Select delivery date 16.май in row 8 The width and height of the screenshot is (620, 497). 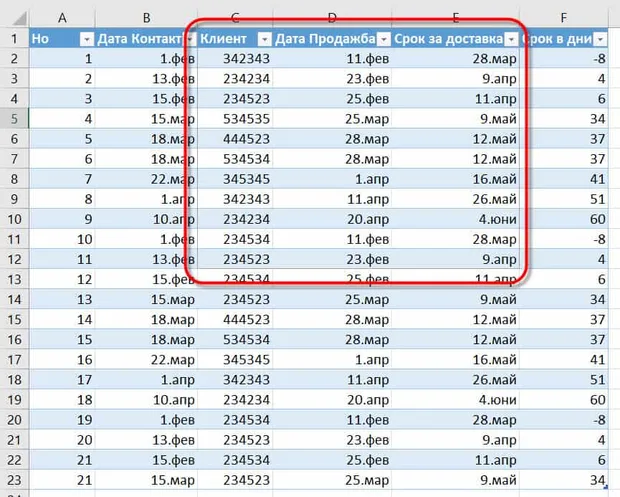456,179
